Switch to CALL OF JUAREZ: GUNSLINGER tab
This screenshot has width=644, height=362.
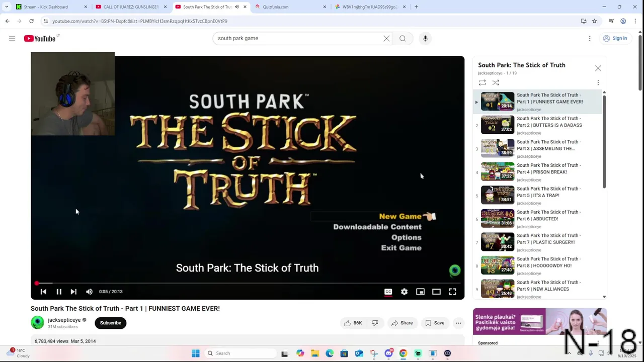(x=131, y=7)
